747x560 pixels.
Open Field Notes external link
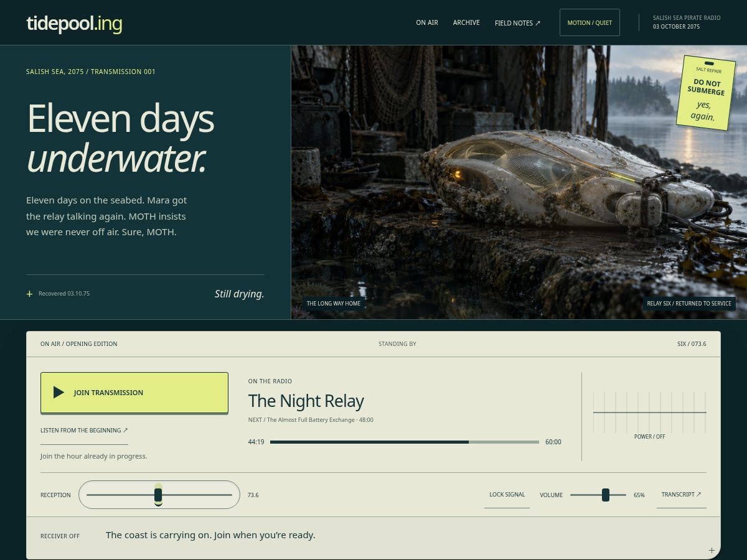click(518, 23)
